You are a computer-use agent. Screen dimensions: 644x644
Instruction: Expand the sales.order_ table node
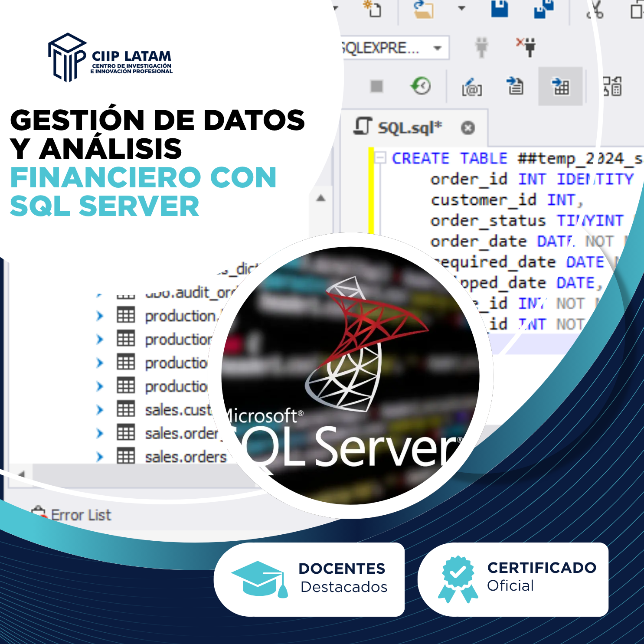click(x=100, y=433)
